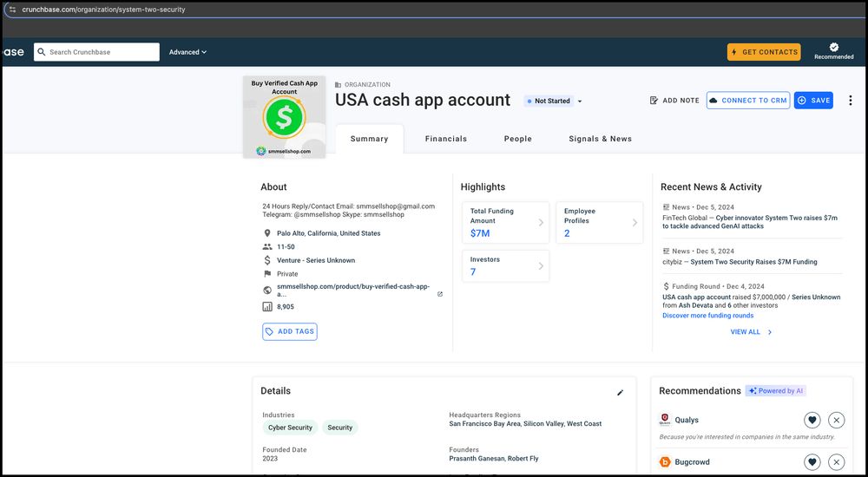Click the employee count people icon

point(267,247)
